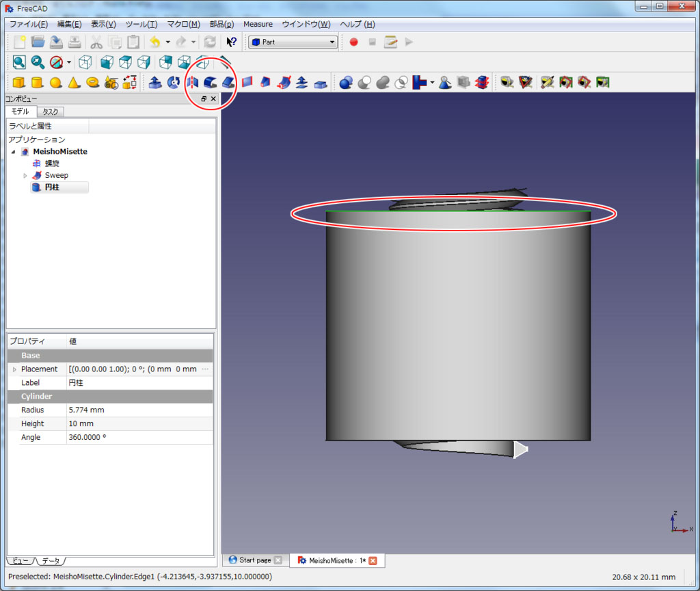Edit the Height value 10 mm
This screenshot has width=700, height=591.
tap(139, 424)
